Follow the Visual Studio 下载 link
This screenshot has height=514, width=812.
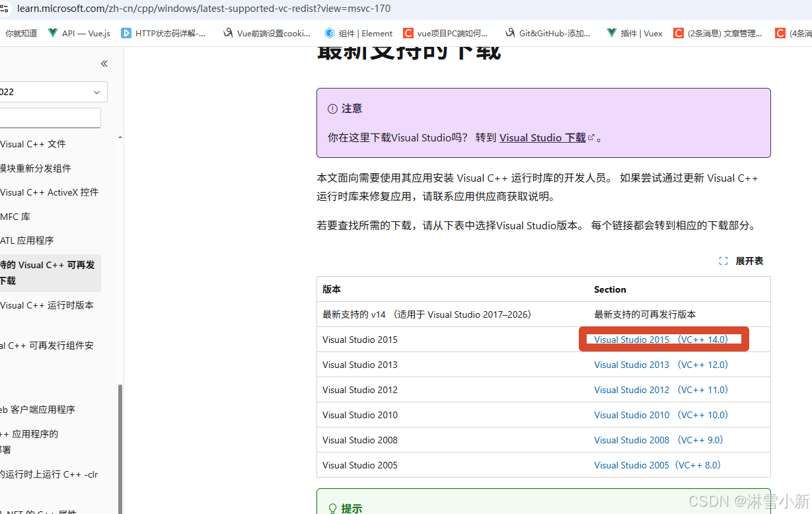[x=542, y=137]
